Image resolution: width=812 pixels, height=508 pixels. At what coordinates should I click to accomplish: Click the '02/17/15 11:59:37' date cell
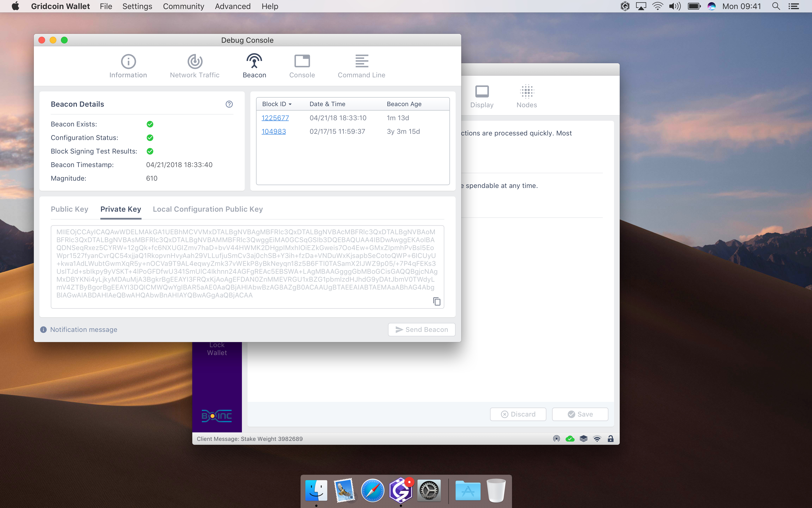(x=337, y=131)
